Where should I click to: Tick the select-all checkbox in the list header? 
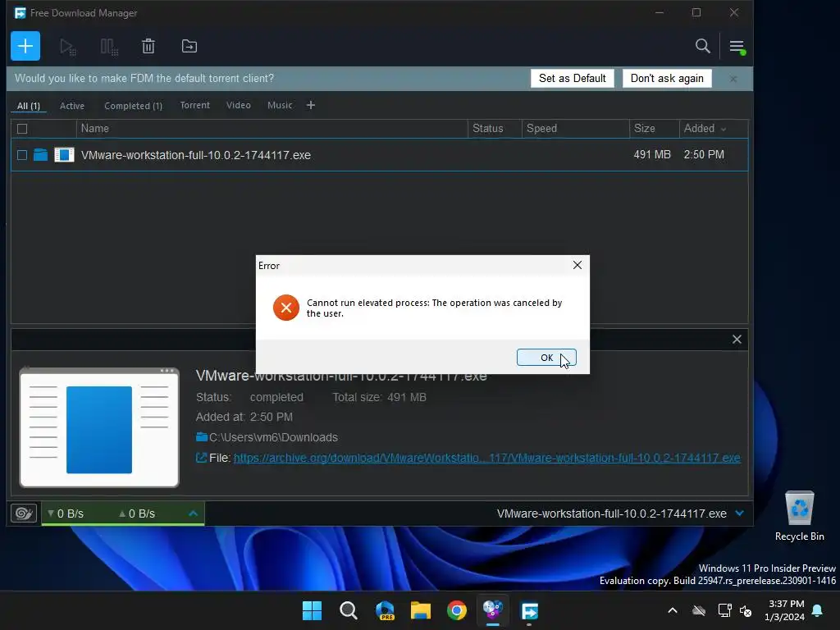(x=22, y=129)
